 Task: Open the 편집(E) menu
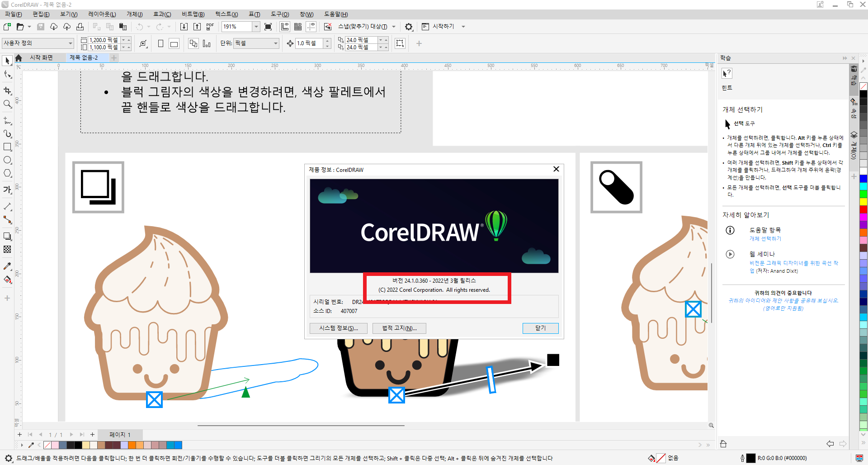click(x=41, y=14)
